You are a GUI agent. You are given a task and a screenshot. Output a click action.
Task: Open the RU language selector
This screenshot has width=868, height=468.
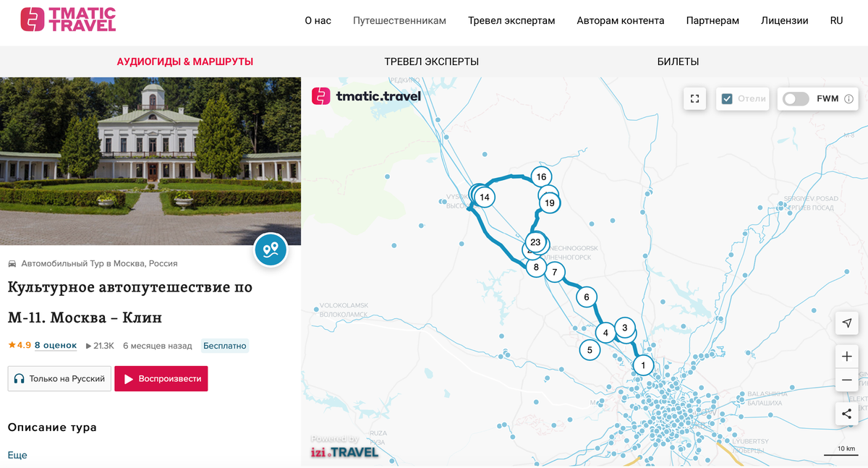point(836,21)
